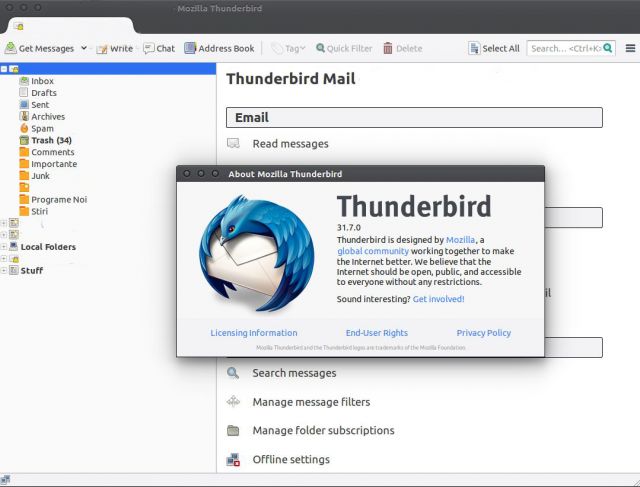
Task: Click the Select All icon
Action: (x=474, y=48)
